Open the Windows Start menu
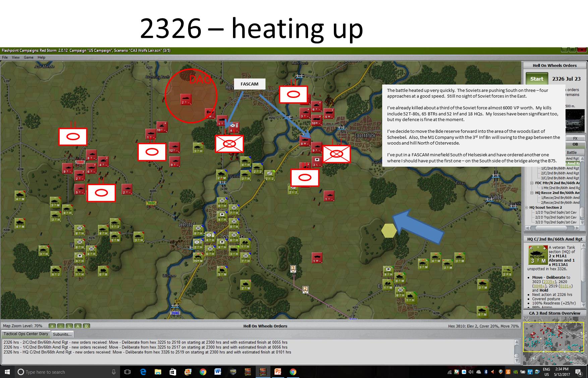Viewport: 588px width, 378px height. (7, 372)
